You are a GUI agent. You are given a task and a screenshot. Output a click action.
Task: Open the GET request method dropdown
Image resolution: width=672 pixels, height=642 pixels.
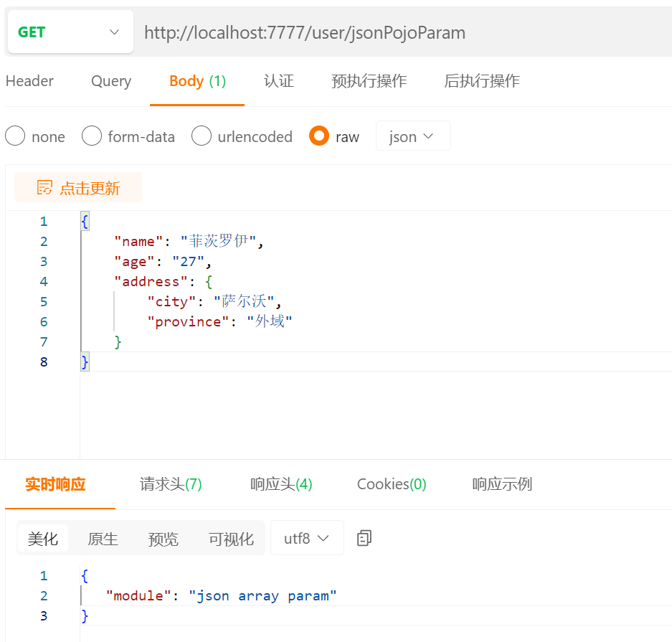(x=70, y=31)
